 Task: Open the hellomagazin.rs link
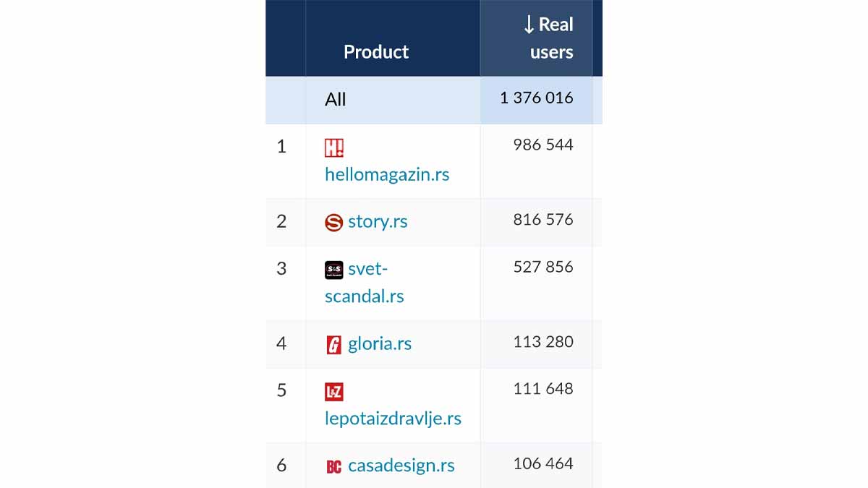387,174
